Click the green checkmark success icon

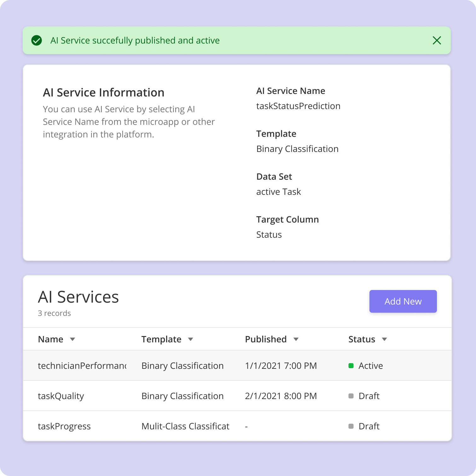pos(37,40)
